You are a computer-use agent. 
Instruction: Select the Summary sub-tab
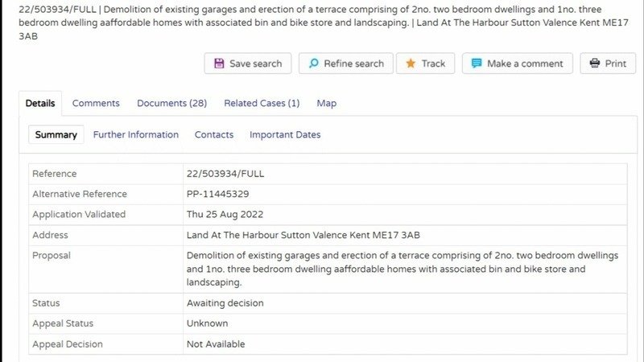(56, 134)
